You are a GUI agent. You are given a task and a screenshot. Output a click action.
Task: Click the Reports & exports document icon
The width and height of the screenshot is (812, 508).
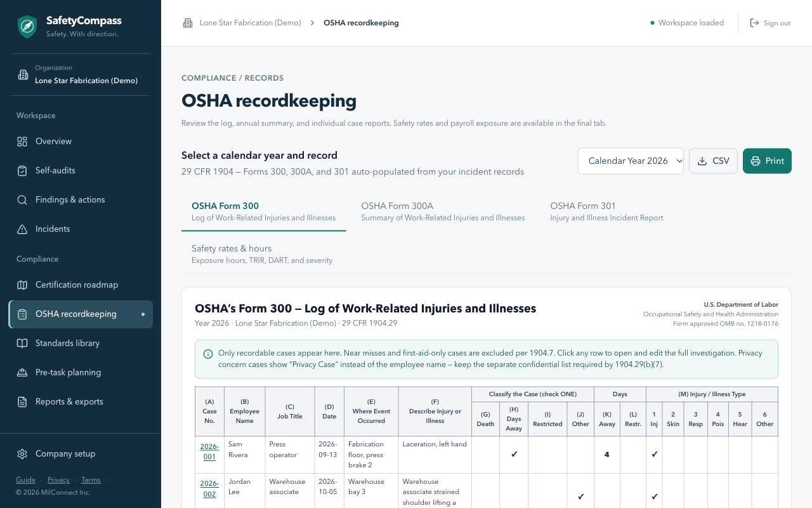click(22, 402)
